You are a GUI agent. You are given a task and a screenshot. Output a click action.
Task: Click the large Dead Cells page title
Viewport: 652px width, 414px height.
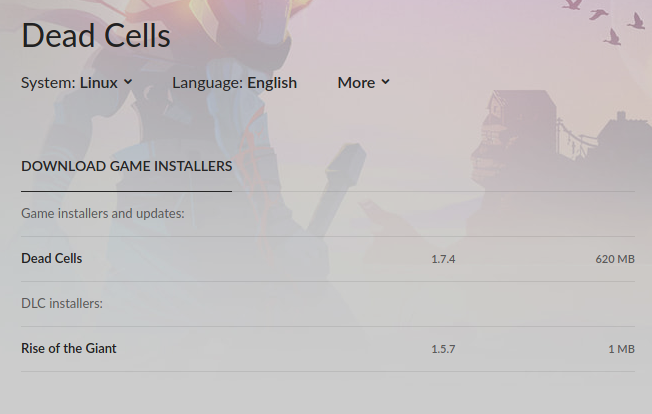click(96, 36)
